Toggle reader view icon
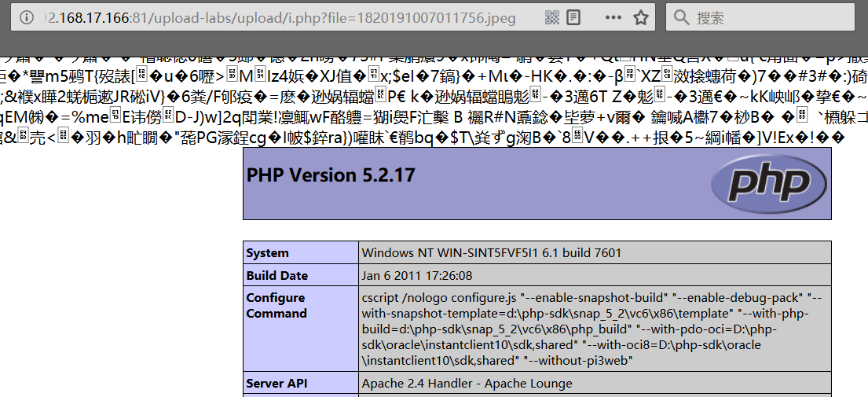This screenshot has height=397, width=868. click(574, 17)
